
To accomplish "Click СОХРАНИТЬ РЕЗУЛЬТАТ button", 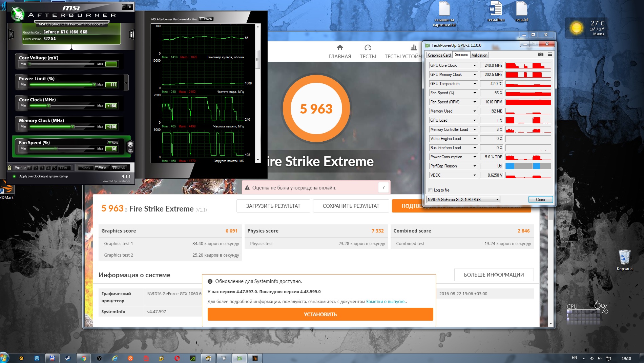I will [x=351, y=206].
